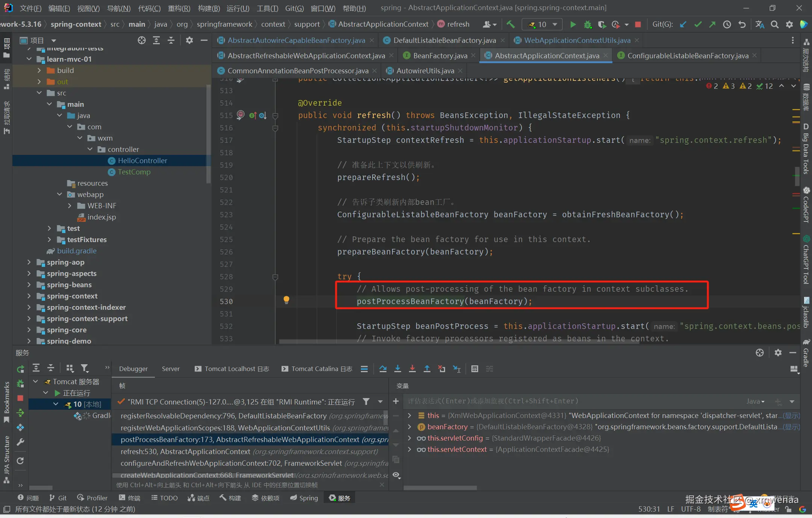Viewport: 812px width, 518px height.
Task: Open run configuration dropdown labeled 10
Action: (542, 24)
